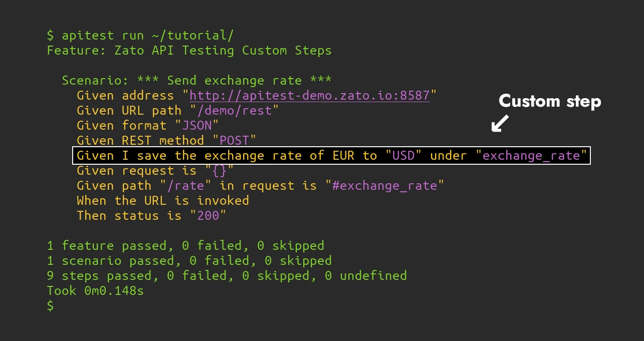
Task: Select the "9 steps passed" summary line
Action: [227, 276]
